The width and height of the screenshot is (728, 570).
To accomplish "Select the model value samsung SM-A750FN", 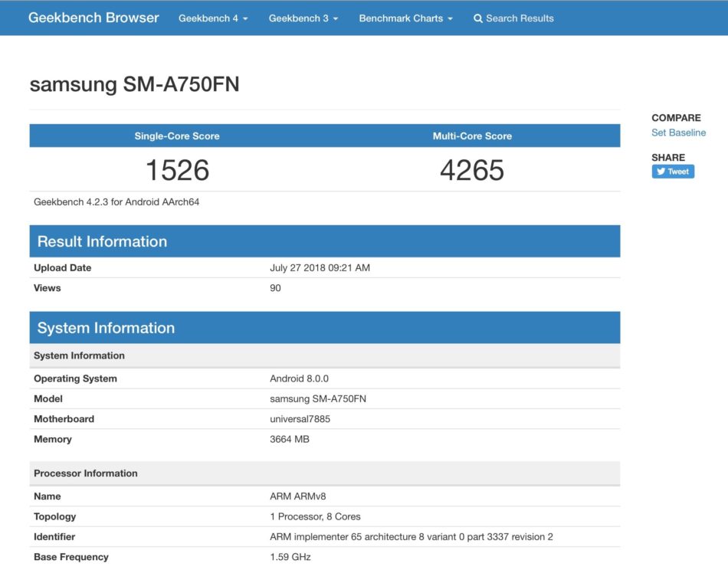I will coord(318,399).
